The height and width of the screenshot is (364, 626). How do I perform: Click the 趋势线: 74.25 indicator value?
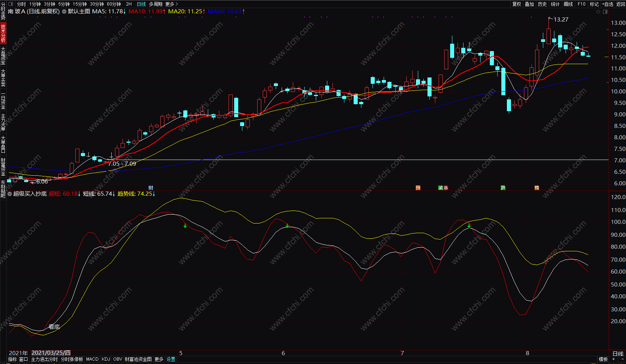point(136,194)
